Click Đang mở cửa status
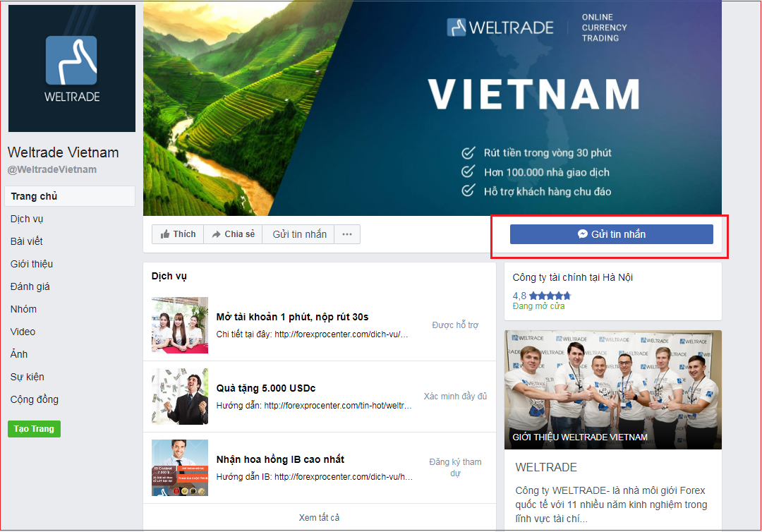 pos(538,306)
